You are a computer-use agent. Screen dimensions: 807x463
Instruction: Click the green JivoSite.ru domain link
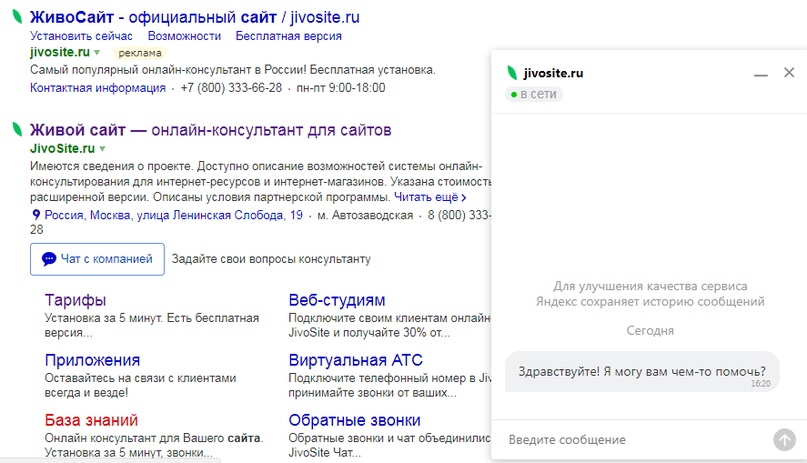click(x=62, y=148)
